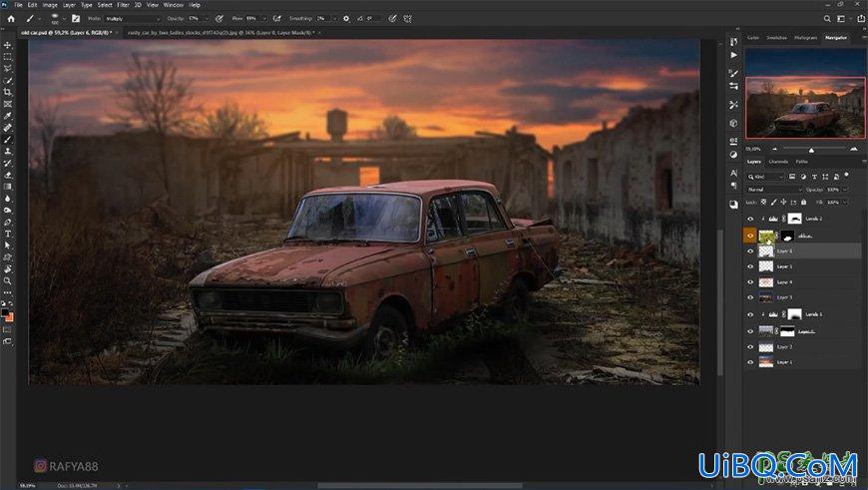Select the Blur tool

(x=8, y=199)
